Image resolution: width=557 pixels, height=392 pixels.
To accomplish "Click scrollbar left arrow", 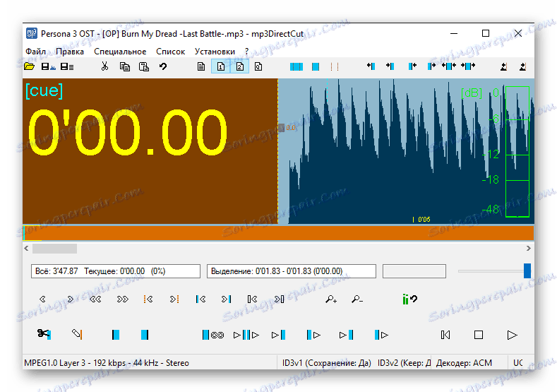I will (x=26, y=249).
